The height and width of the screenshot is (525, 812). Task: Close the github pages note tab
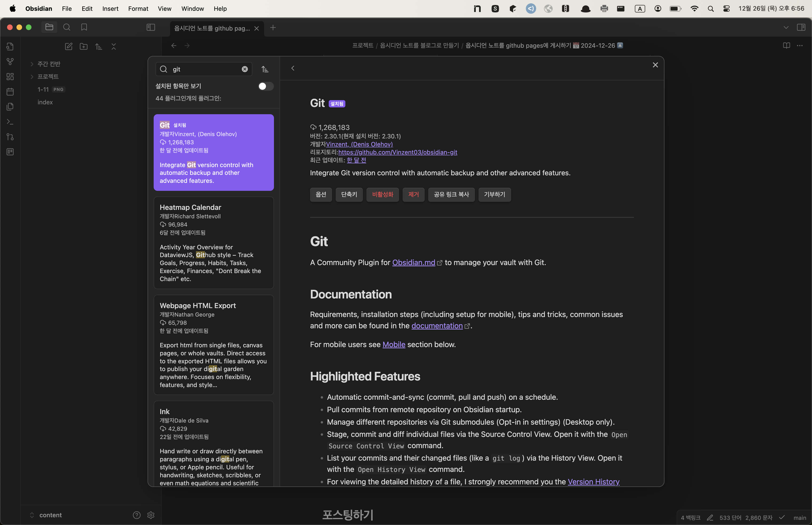click(257, 29)
